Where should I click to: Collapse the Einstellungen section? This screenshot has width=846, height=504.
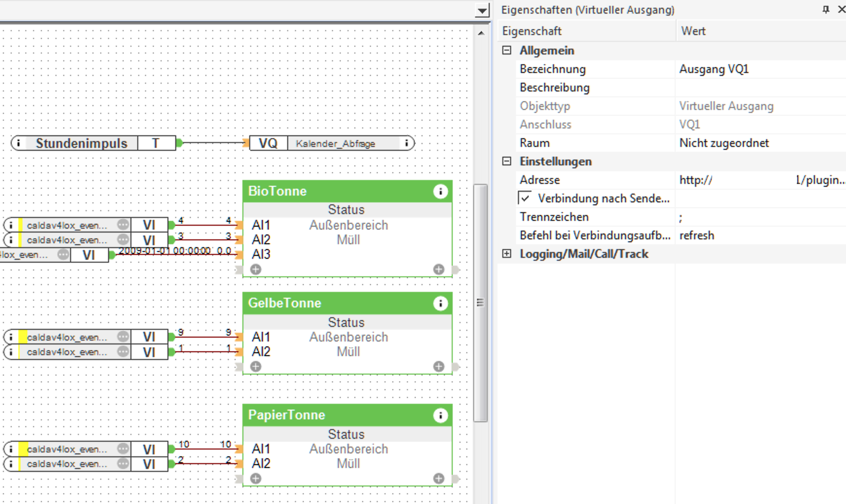507,161
